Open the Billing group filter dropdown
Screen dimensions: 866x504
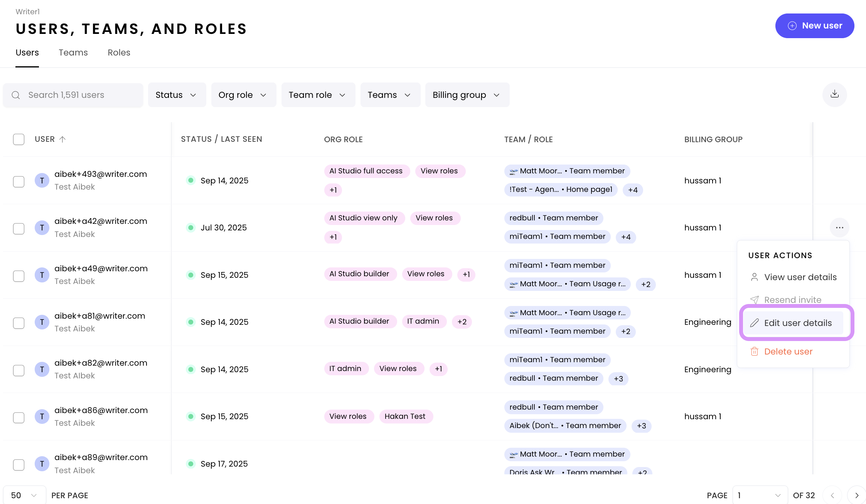tap(467, 95)
